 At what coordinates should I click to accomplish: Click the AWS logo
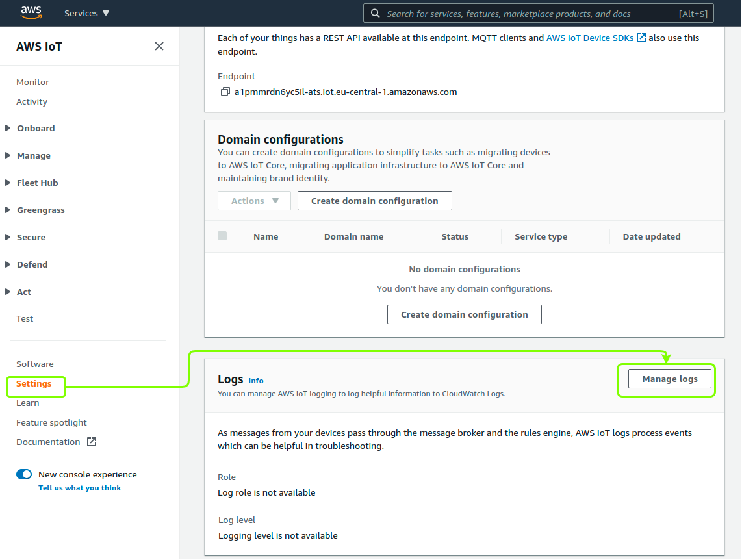(x=31, y=13)
